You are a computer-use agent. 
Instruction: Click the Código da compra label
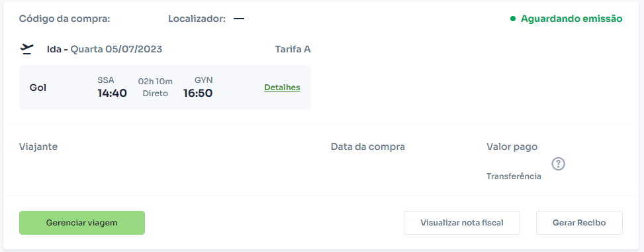[x=64, y=19]
